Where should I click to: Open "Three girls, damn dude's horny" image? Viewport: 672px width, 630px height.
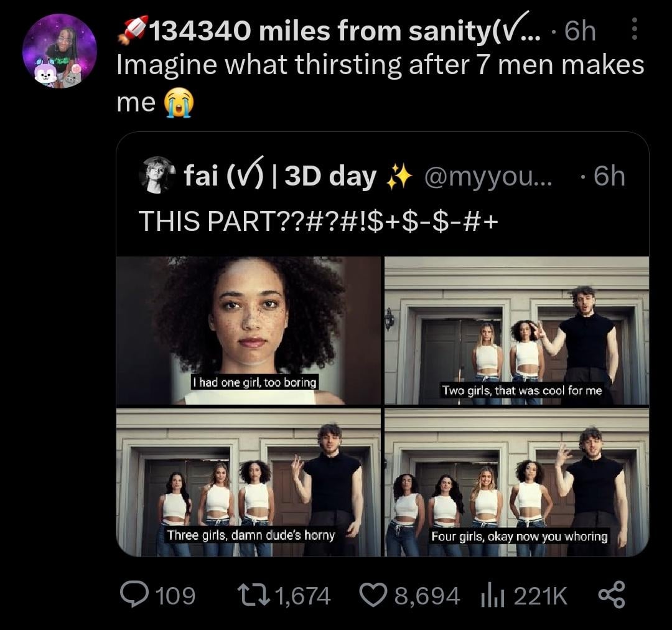click(x=248, y=482)
